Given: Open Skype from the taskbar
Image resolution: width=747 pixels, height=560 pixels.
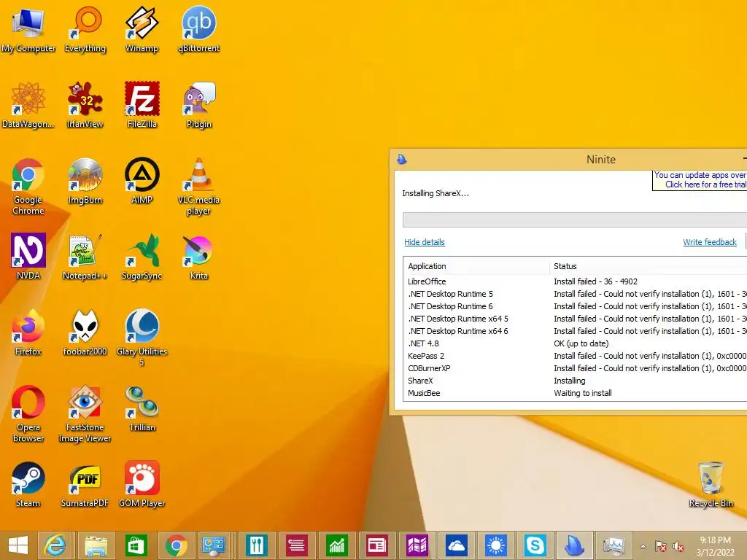Looking at the screenshot, I should pyautogui.click(x=535, y=545).
